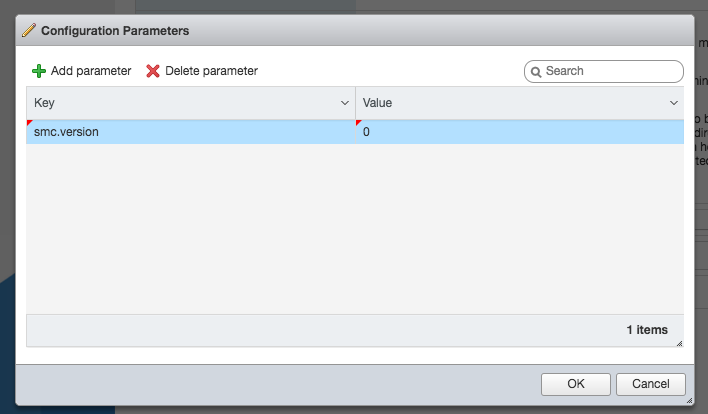Select the value cell containing 0
The width and height of the screenshot is (708, 414).
(520, 132)
